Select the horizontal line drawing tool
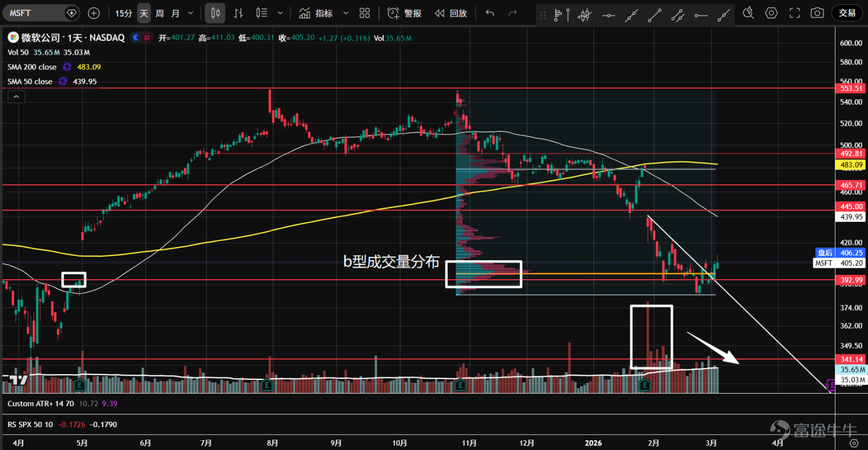This screenshot has height=450, width=868. pos(609,15)
